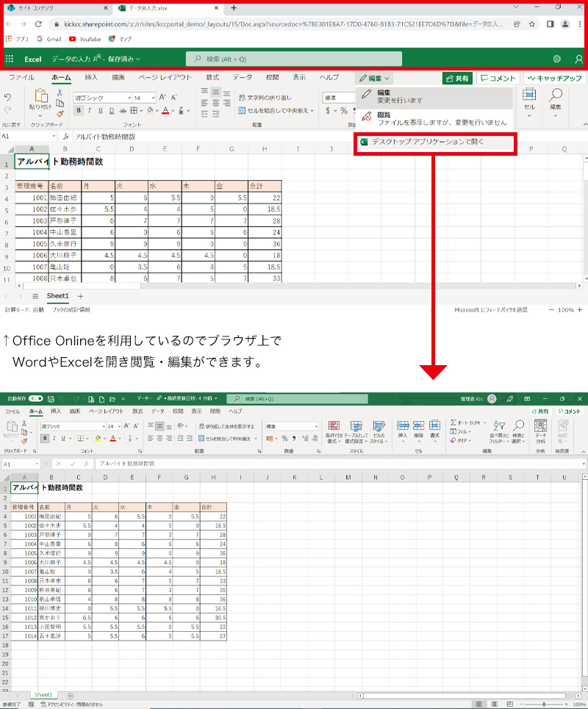Click the browser address bar
The height and width of the screenshot is (709, 588).
[x=284, y=24]
